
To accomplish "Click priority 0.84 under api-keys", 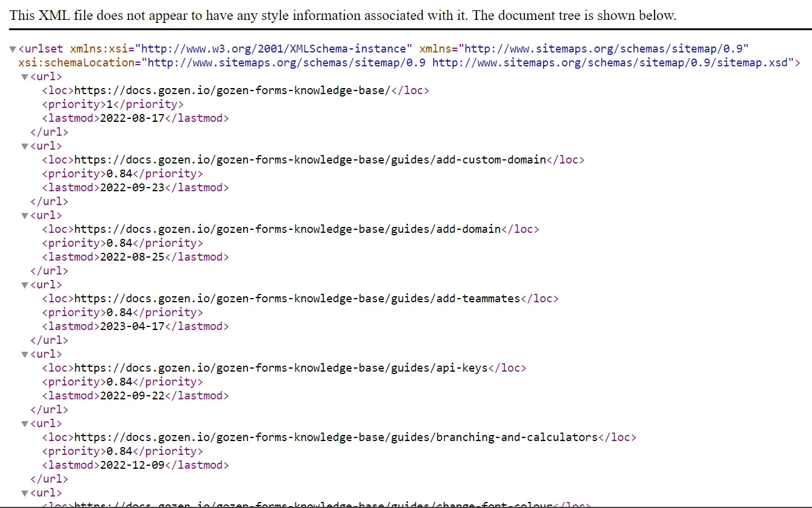I will coord(119,382).
